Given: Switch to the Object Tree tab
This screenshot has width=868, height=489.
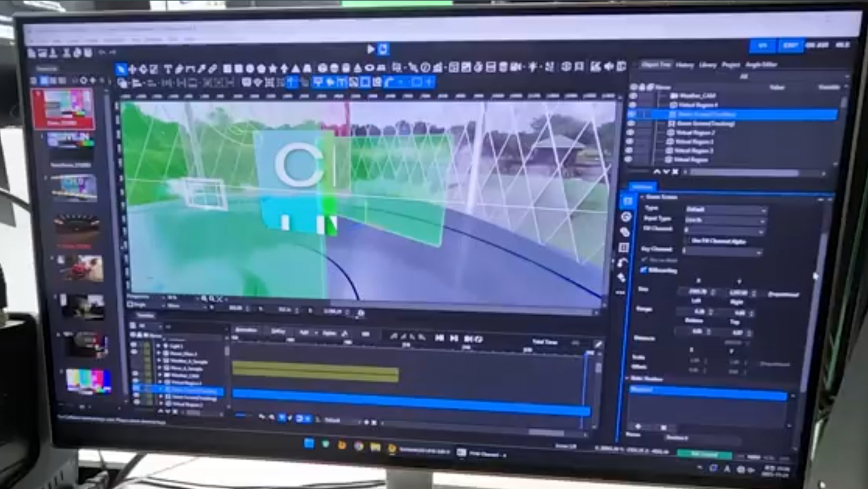Looking at the screenshot, I should [656, 64].
